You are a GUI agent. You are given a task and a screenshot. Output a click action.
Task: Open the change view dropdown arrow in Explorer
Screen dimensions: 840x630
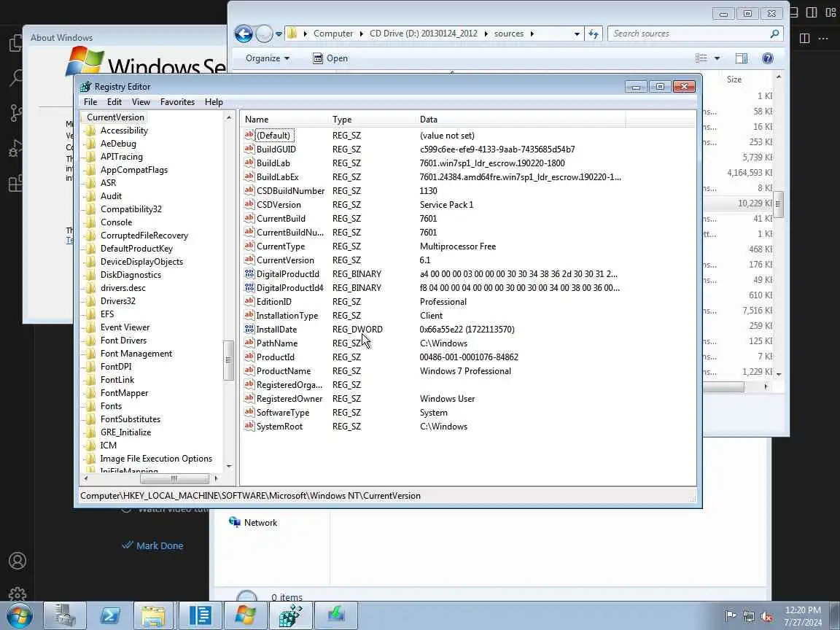coord(717,58)
